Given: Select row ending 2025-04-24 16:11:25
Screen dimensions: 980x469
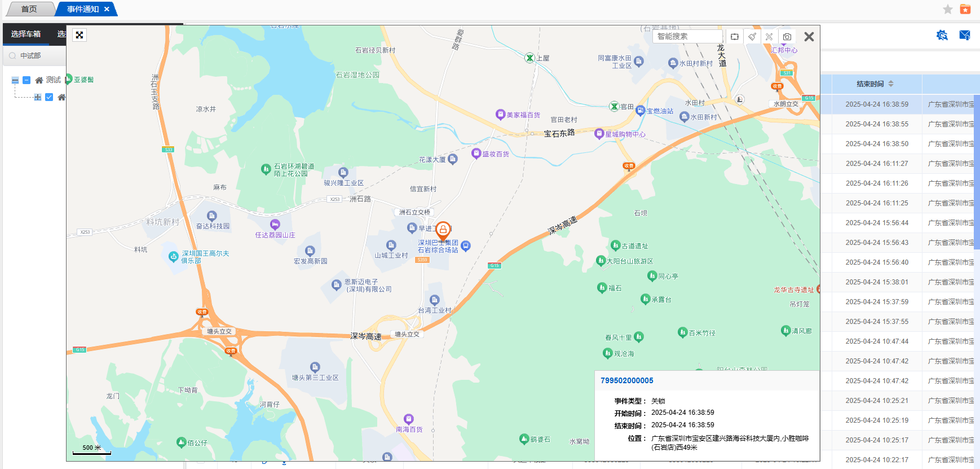Looking at the screenshot, I should [900, 203].
